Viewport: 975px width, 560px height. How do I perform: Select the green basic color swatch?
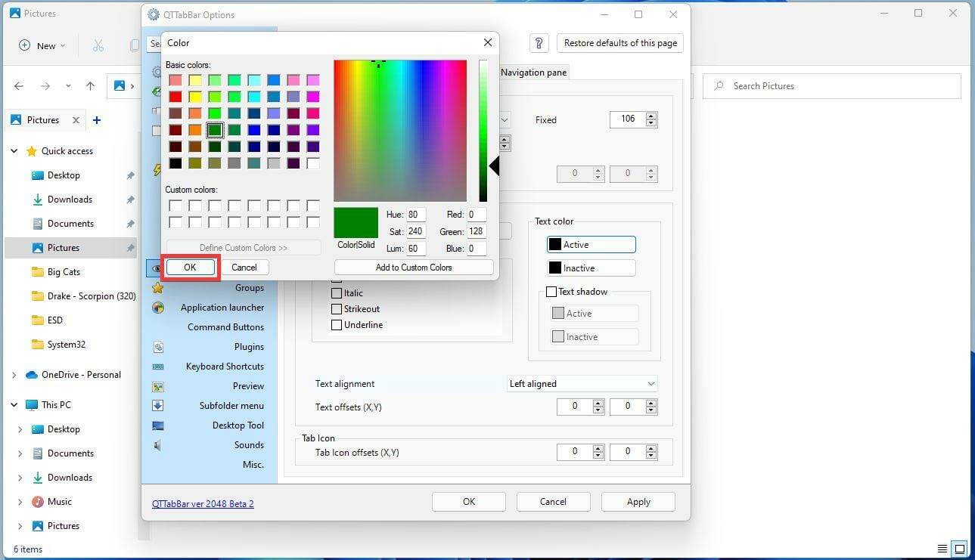215,129
